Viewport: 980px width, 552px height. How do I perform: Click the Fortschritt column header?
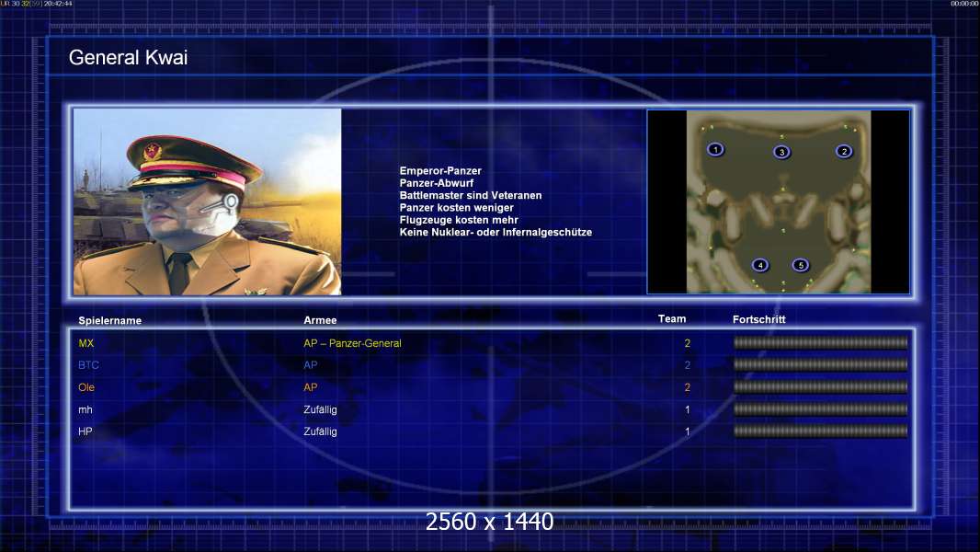(758, 319)
